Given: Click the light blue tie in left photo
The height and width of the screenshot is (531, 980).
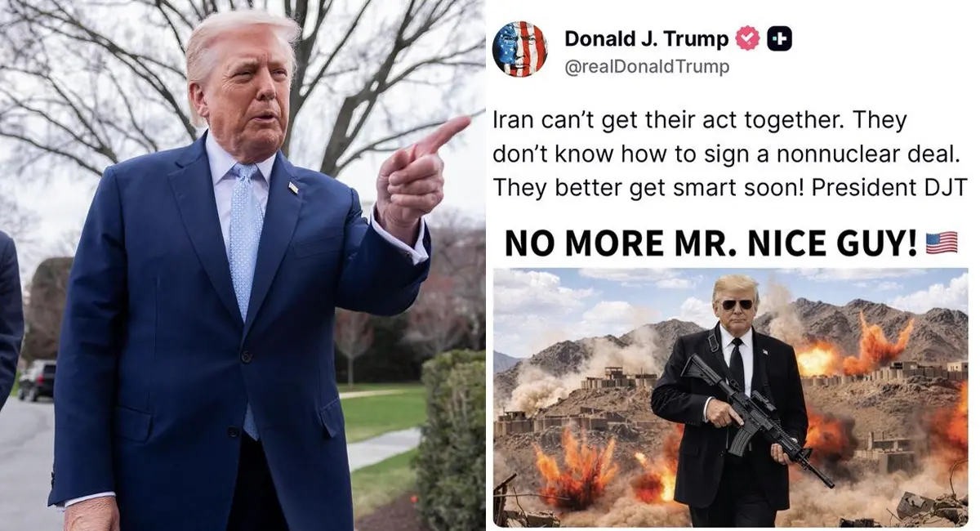Looking at the screenshot, I should point(246,245).
